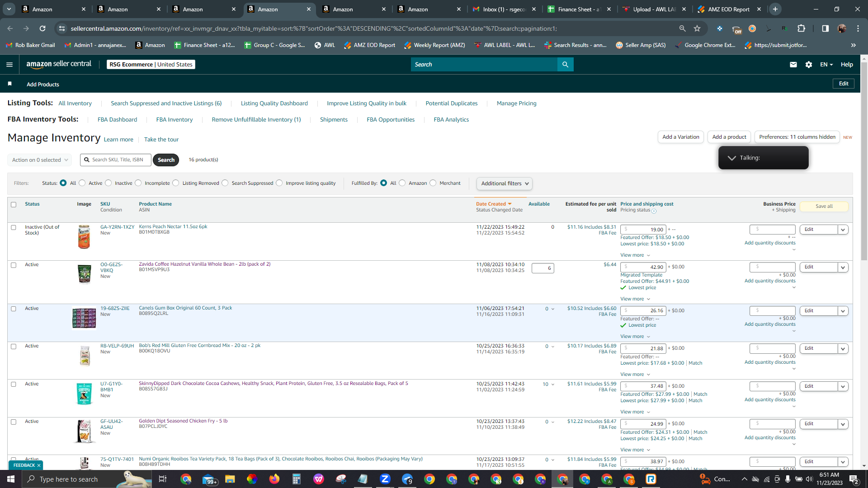Screen dimensions: 868x488
Task: Open the mail messages icon
Action: click(793, 65)
